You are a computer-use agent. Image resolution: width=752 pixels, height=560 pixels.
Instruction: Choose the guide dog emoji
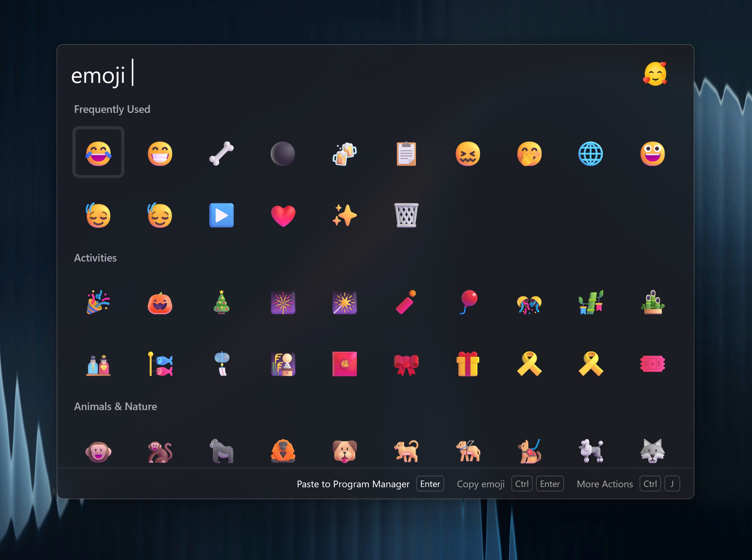click(468, 451)
